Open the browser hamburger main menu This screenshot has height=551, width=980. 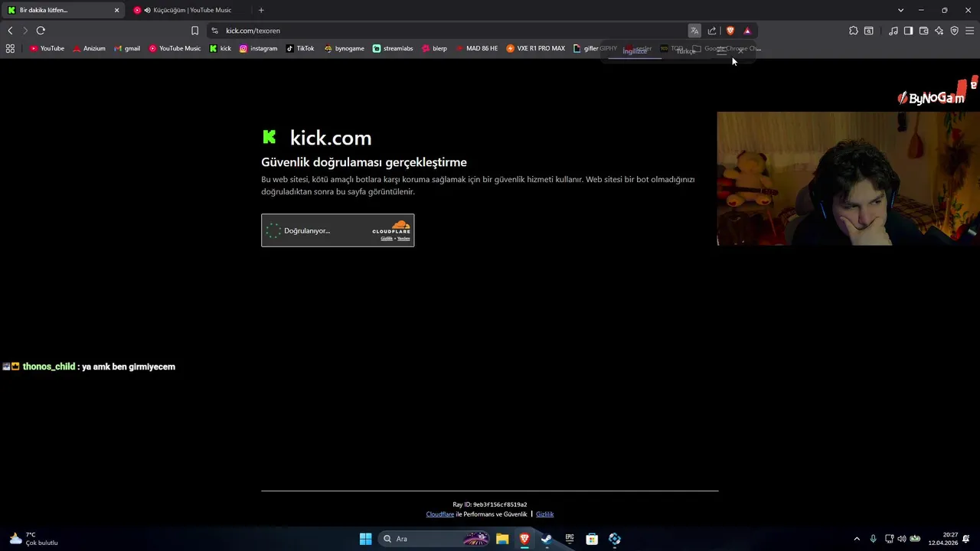[969, 31]
